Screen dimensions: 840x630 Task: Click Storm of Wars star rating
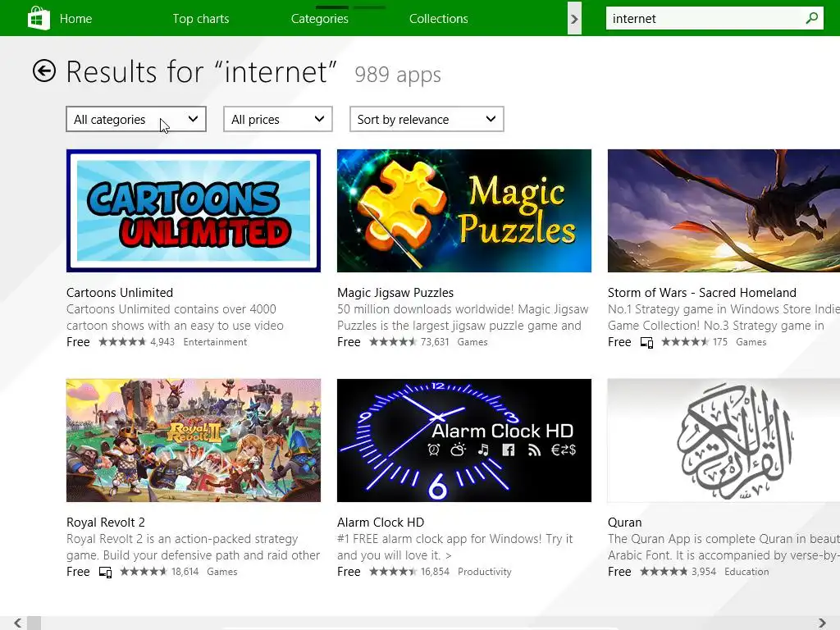685,342
